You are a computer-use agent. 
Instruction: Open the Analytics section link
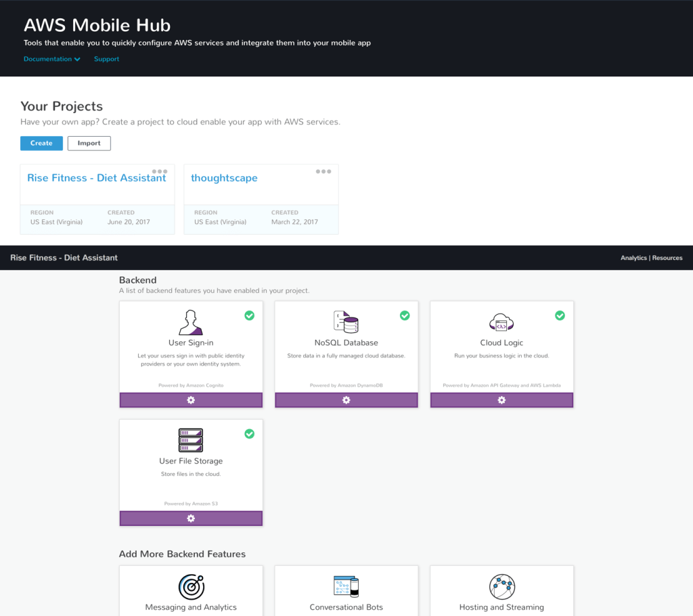[633, 258]
